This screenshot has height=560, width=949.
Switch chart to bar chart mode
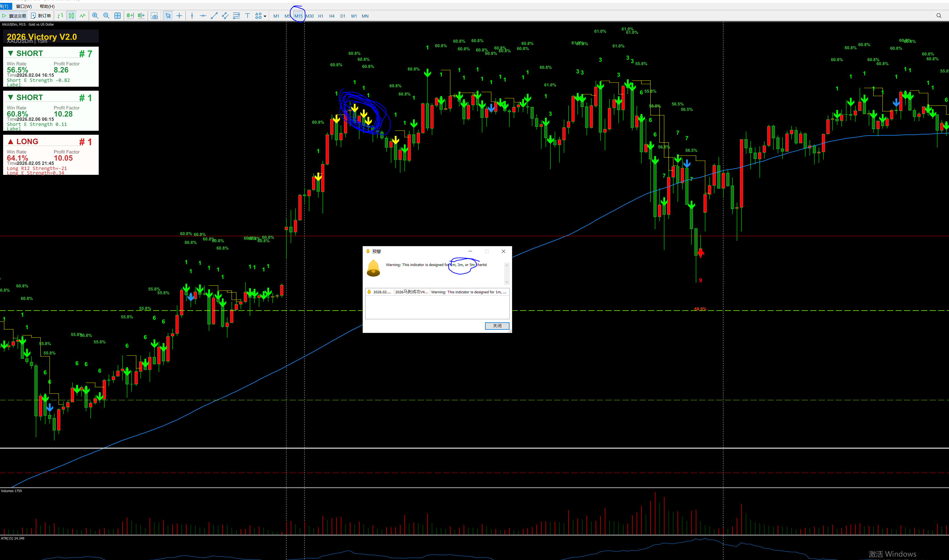60,16
